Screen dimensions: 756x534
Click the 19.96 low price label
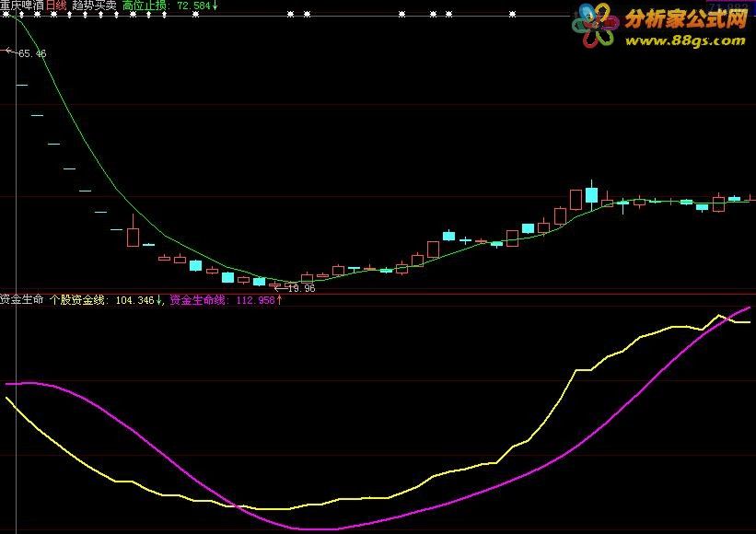(x=301, y=289)
